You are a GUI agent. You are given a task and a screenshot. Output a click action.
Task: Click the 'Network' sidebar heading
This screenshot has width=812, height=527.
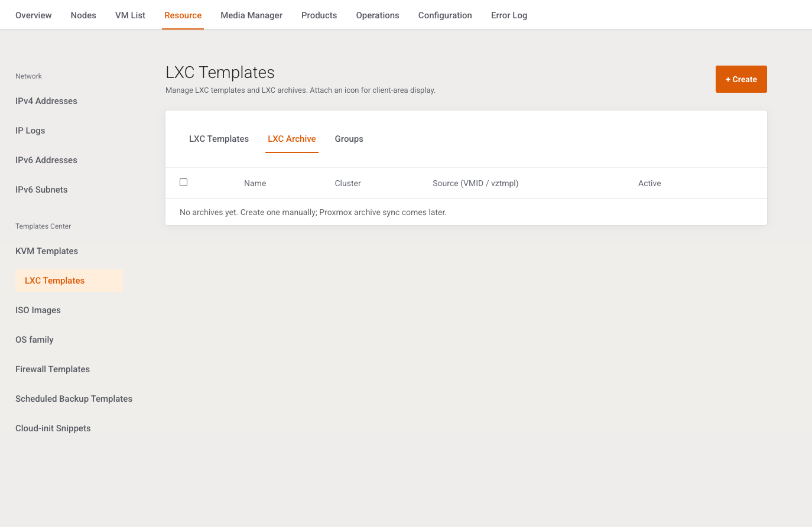pyautogui.click(x=28, y=76)
